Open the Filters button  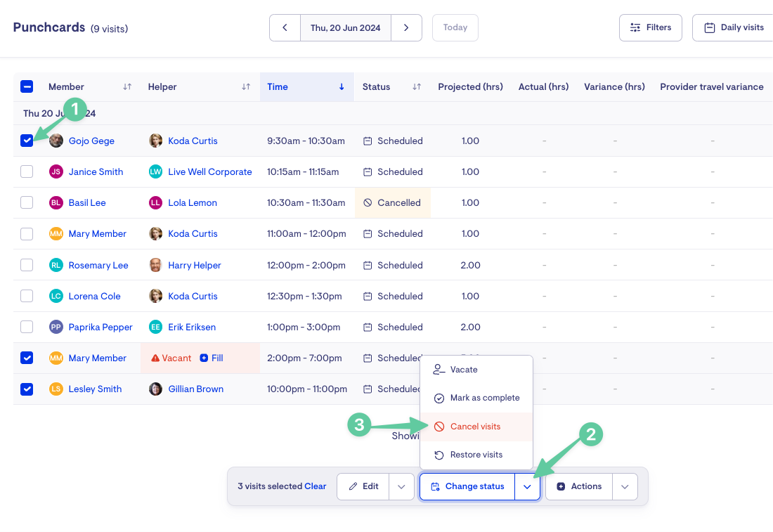click(x=650, y=27)
